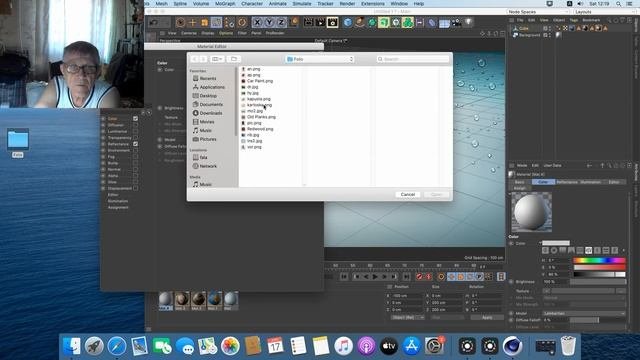Open Cinema 4D icon in Dock

(x=512, y=346)
